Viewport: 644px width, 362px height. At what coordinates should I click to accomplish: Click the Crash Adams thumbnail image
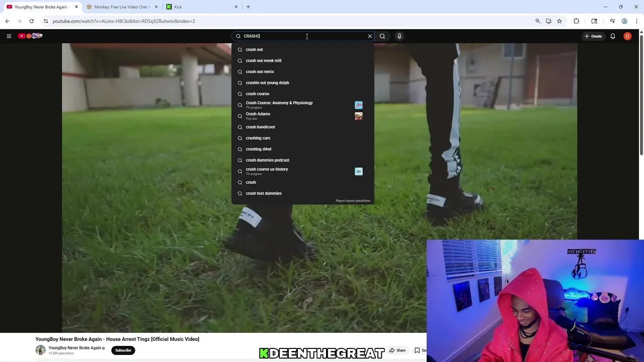point(358,116)
